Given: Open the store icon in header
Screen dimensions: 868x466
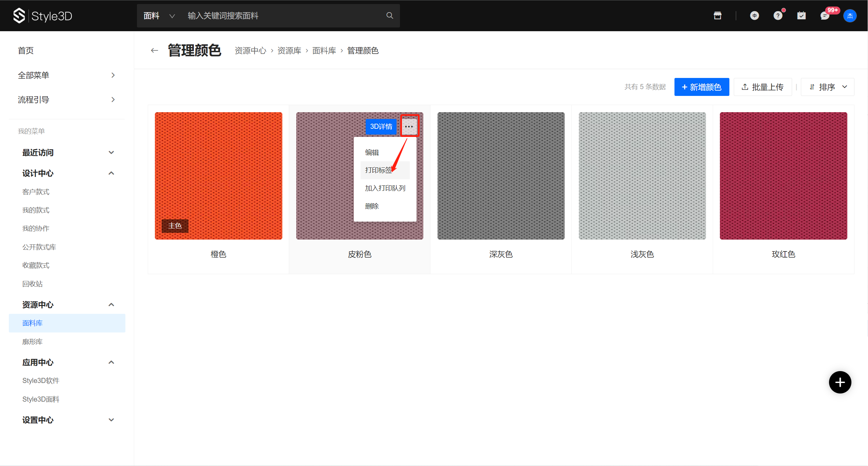Looking at the screenshot, I should 717,16.
